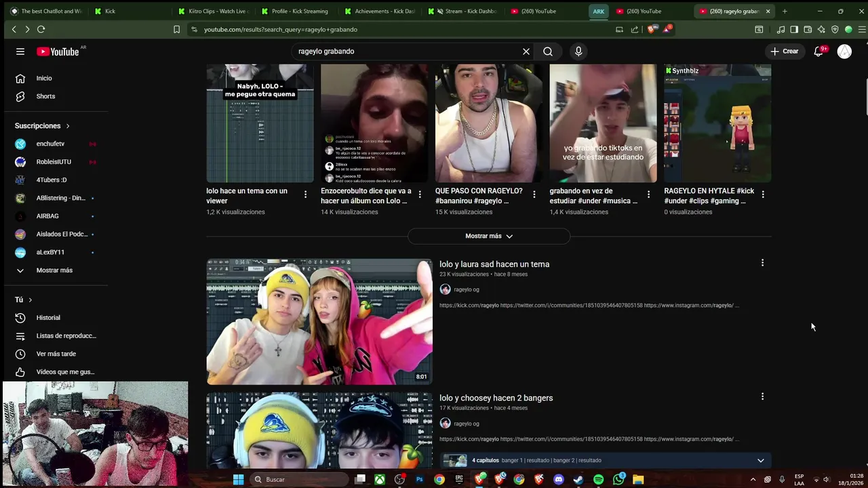
Task: Open more options for 'lolo hace un tema' short
Action: (x=305, y=195)
